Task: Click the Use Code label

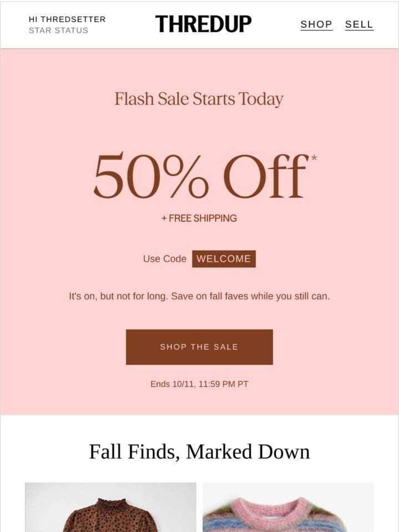Action: pos(165,259)
